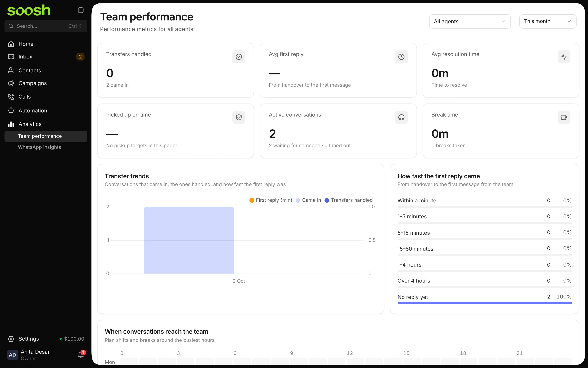Toggle Came in series in chart legend
Image resolution: width=588 pixels, height=368 pixels.
[x=308, y=200]
